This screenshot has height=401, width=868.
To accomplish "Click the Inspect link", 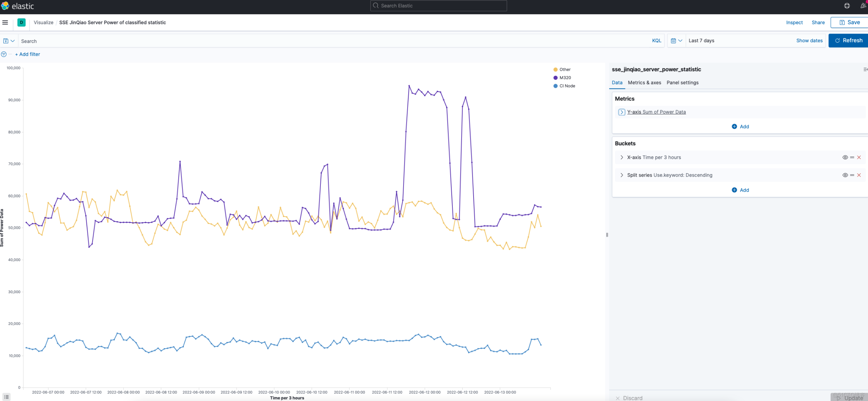I will [x=794, y=23].
